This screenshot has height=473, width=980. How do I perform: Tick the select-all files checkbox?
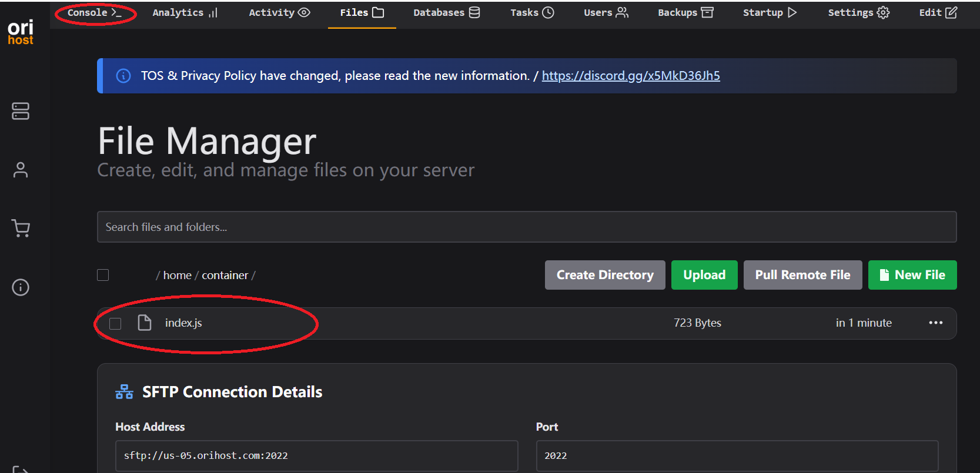click(x=103, y=275)
